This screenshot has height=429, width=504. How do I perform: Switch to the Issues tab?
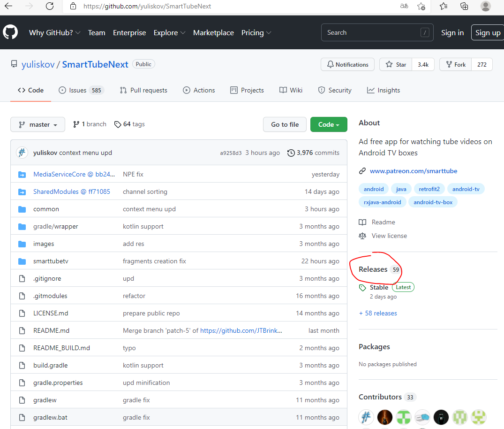click(x=81, y=90)
